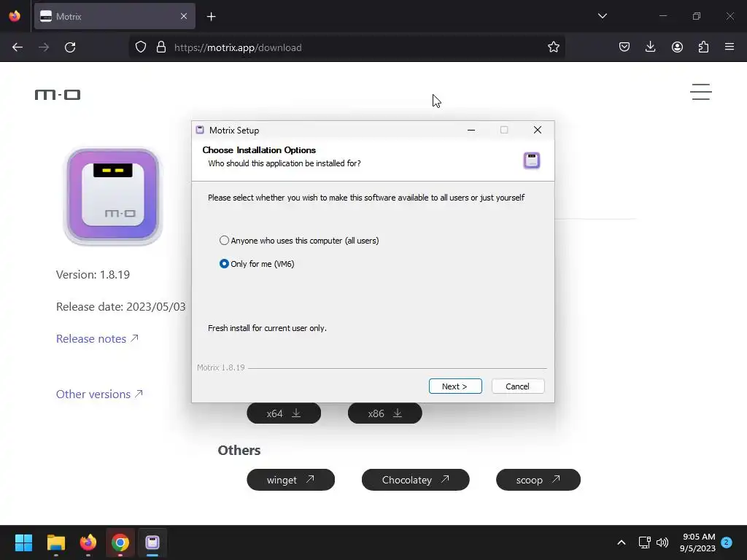This screenshot has height=560, width=747.
Task: Open network status tray icon
Action: point(645,542)
